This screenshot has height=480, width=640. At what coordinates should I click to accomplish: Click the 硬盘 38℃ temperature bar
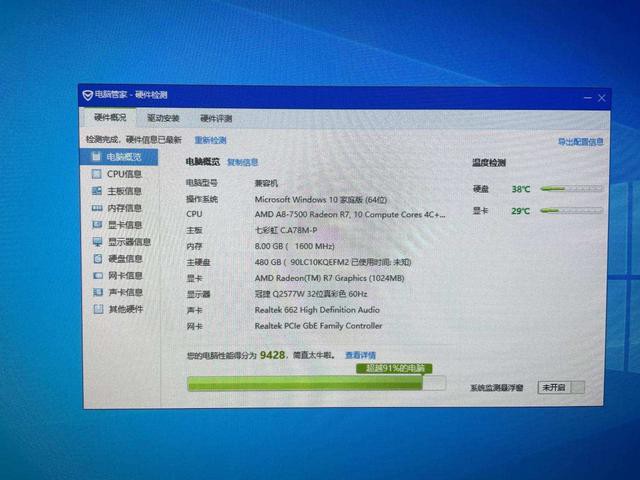[571, 189]
